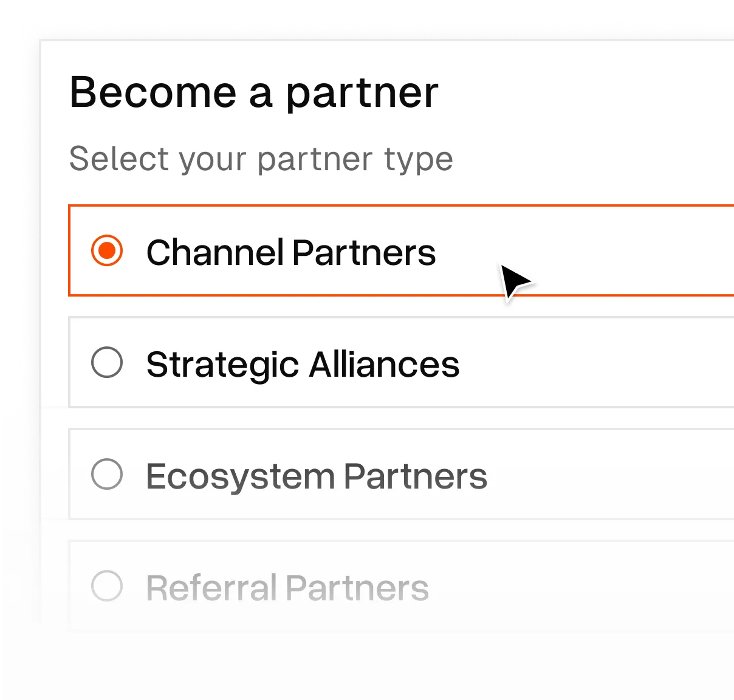Select the Channel Partners radio button

(106, 251)
